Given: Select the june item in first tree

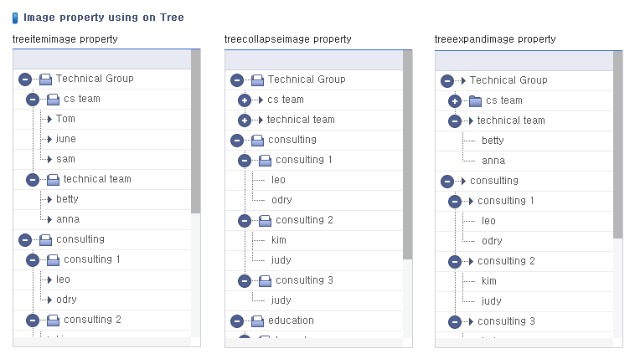Looking at the screenshot, I should tap(65, 139).
